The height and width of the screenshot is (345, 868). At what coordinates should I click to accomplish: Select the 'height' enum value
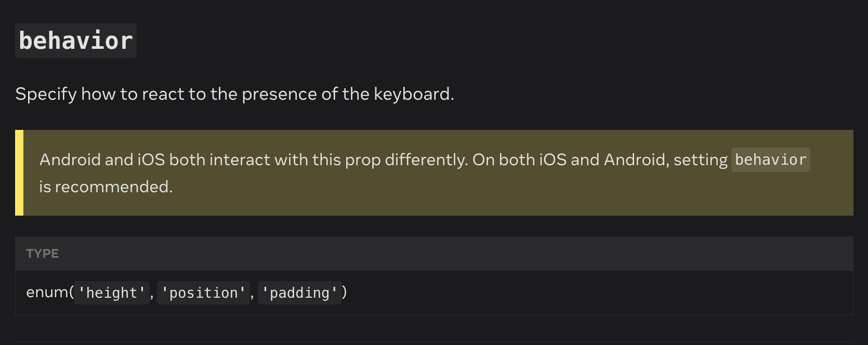click(x=112, y=293)
